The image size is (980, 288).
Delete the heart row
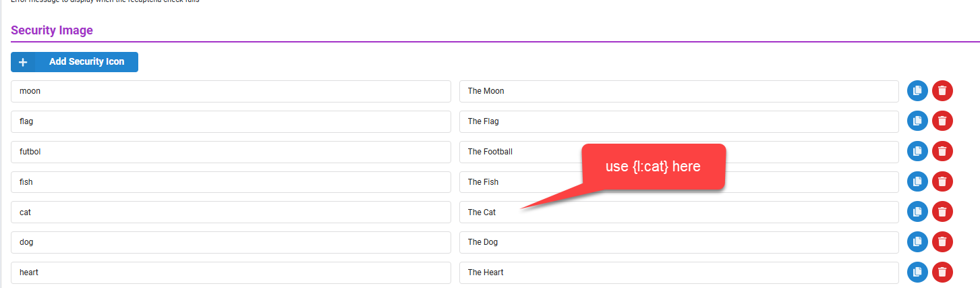point(943,272)
